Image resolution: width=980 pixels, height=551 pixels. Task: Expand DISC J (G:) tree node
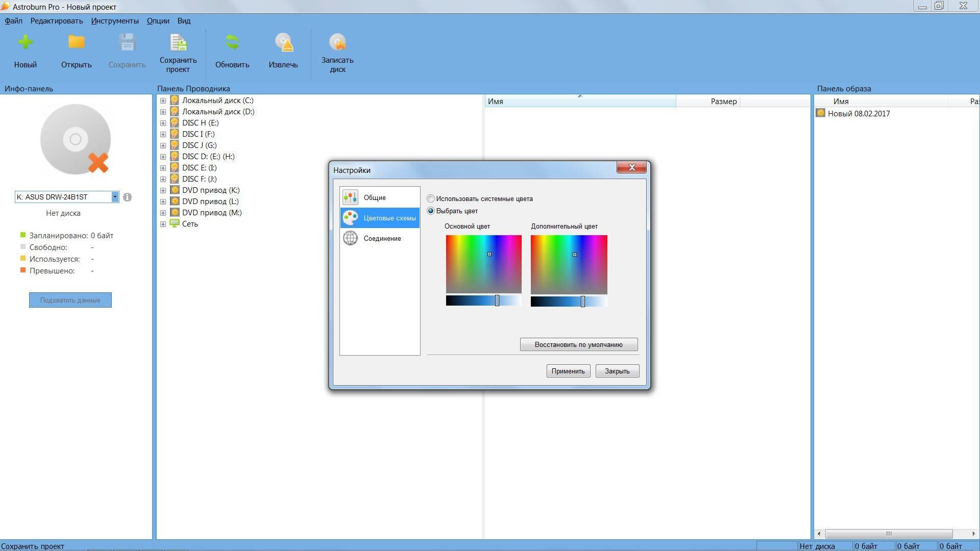pyautogui.click(x=163, y=146)
